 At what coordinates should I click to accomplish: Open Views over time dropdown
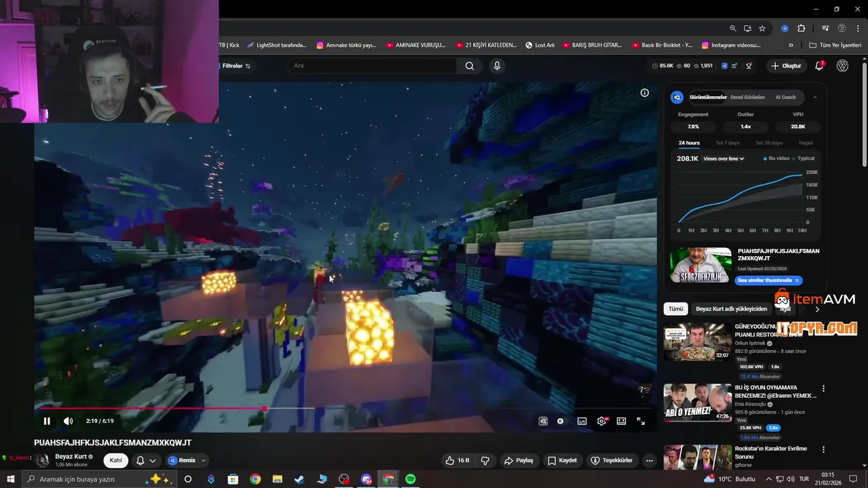click(724, 159)
